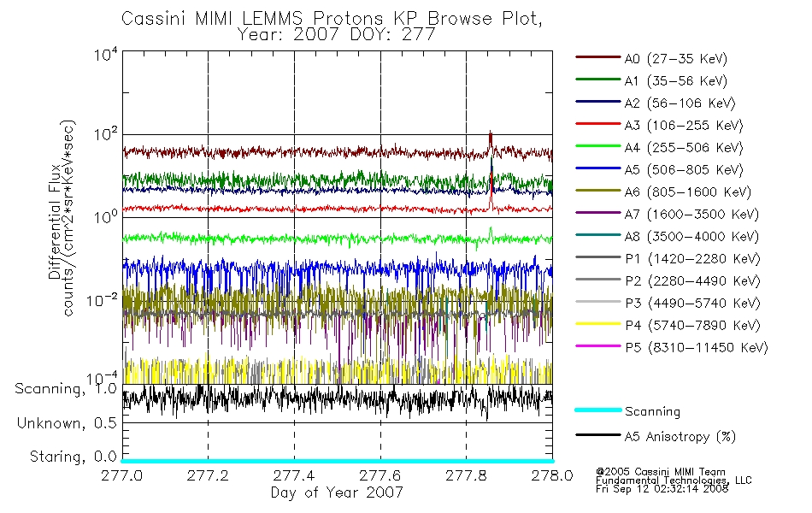Click the x-axis tick label 278.0

(552, 475)
